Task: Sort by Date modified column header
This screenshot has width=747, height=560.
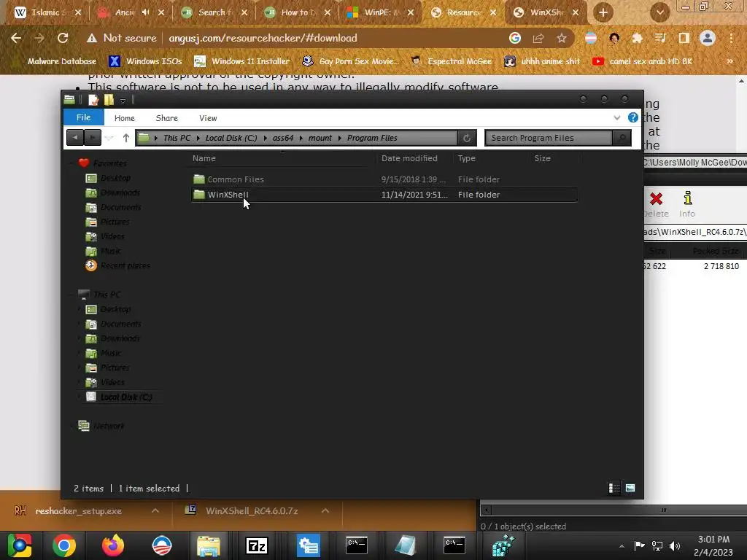Action: (x=409, y=158)
